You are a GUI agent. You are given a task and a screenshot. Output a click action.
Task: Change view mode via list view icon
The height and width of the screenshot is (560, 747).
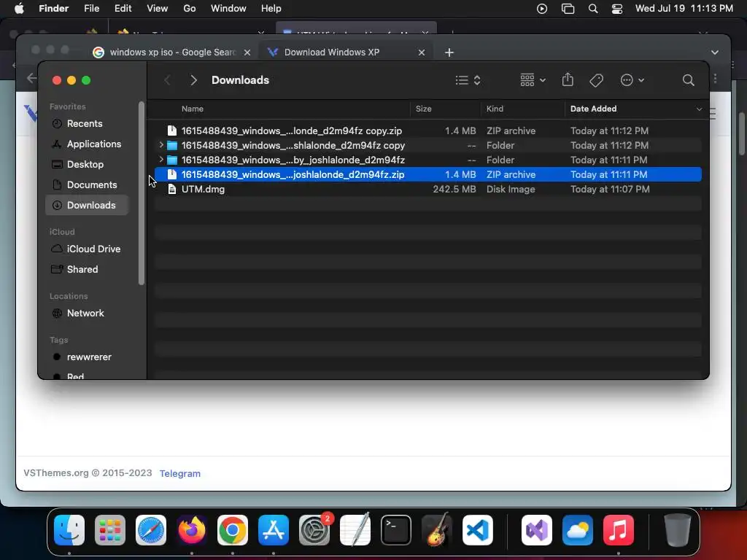coord(468,80)
